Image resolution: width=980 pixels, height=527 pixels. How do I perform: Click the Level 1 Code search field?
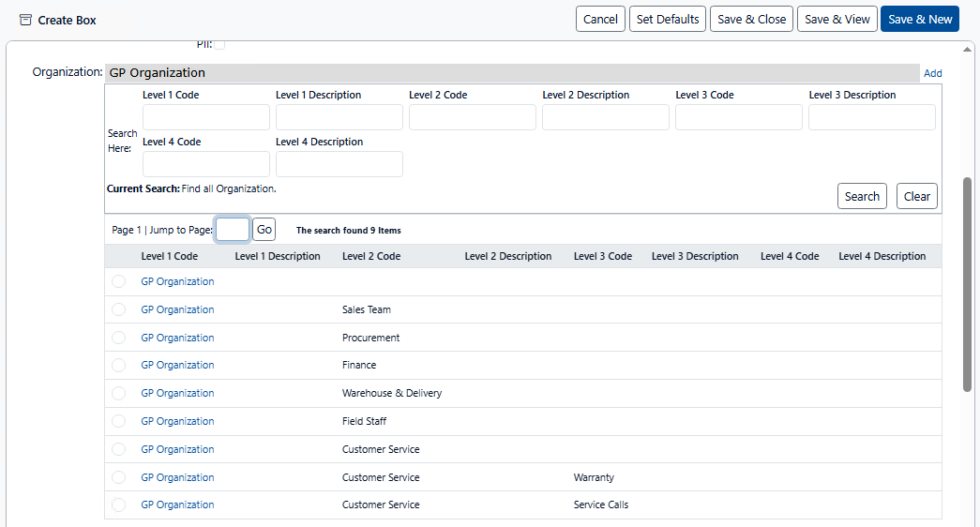point(206,117)
